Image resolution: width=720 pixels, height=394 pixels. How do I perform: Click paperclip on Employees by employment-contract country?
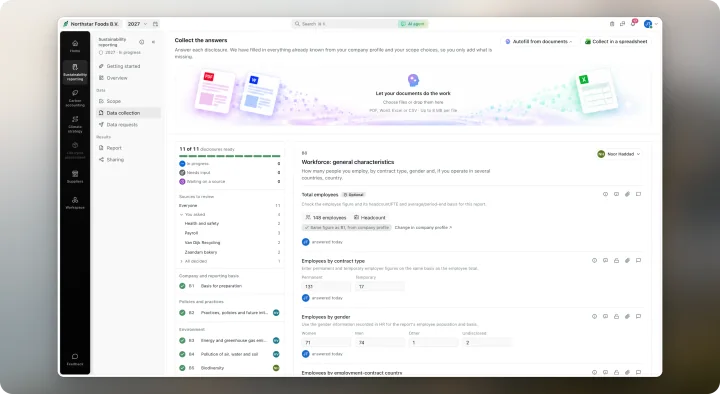(x=627, y=372)
